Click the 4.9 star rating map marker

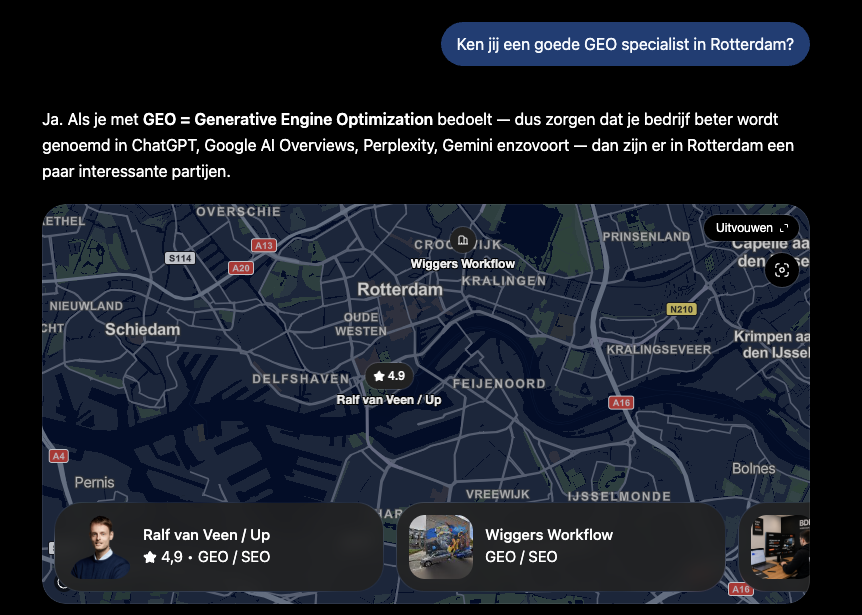click(x=389, y=376)
